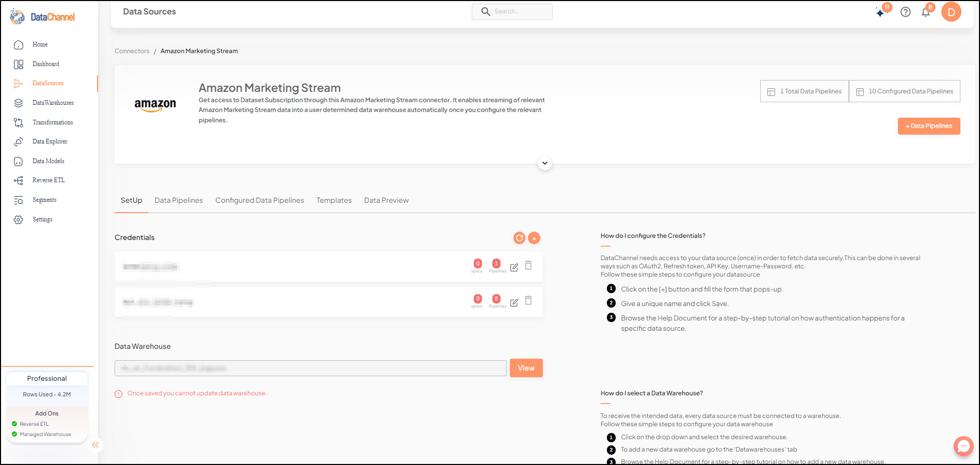
Task: Switch to the Data Preview tab
Action: (x=386, y=200)
